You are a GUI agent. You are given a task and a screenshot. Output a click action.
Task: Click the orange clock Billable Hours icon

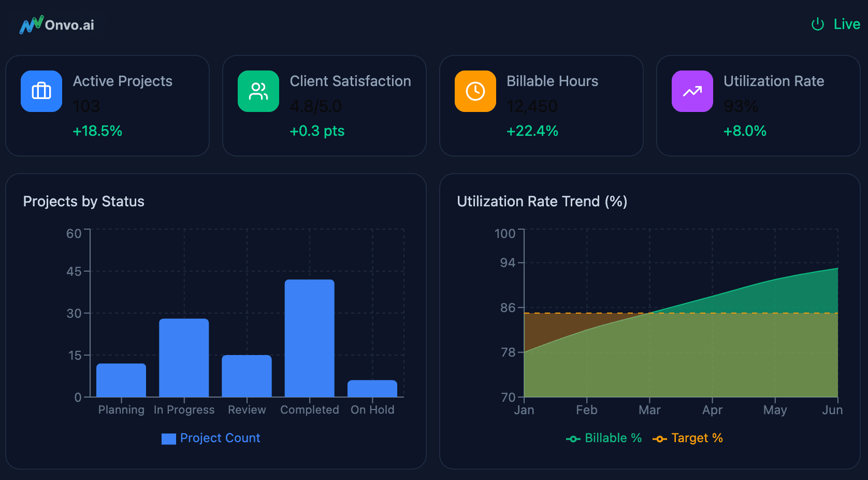pyautogui.click(x=475, y=91)
